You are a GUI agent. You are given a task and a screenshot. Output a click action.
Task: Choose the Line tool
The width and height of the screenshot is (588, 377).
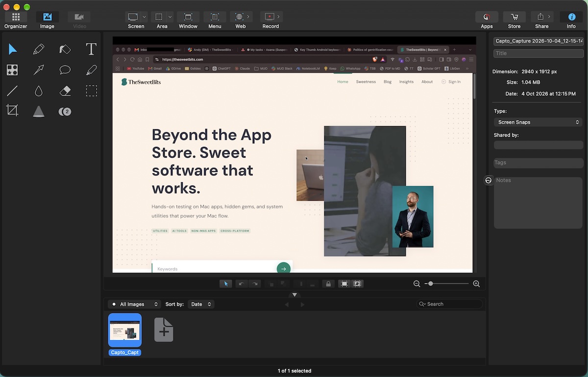12,91
